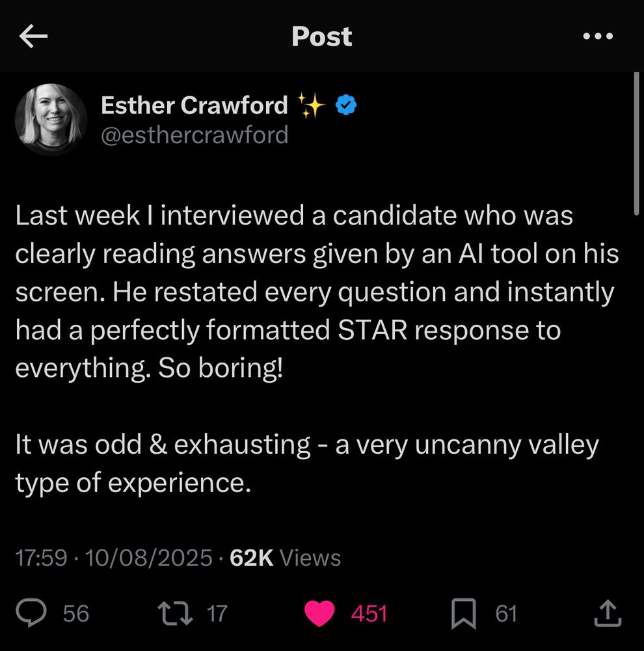Viewport: 644px width, 651px height.
Task: Click the speech bubble reply icon
Action: (x=31, y=613)
